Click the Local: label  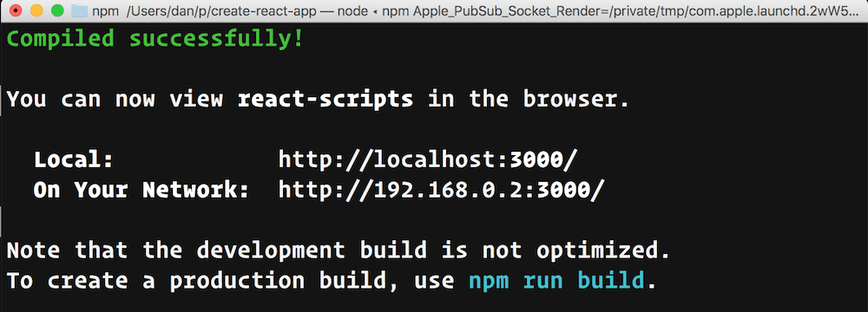(74, 159)
